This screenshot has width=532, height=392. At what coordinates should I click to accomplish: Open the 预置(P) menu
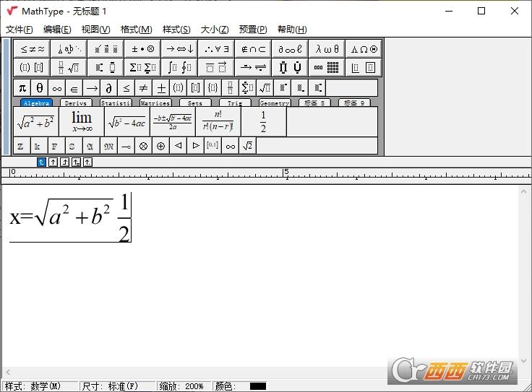[x=253, y=30]
